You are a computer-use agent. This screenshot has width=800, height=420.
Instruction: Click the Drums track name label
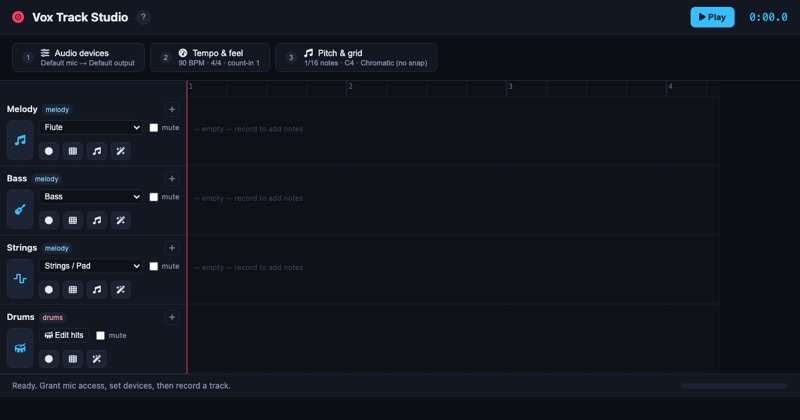(x=20, y=317)
